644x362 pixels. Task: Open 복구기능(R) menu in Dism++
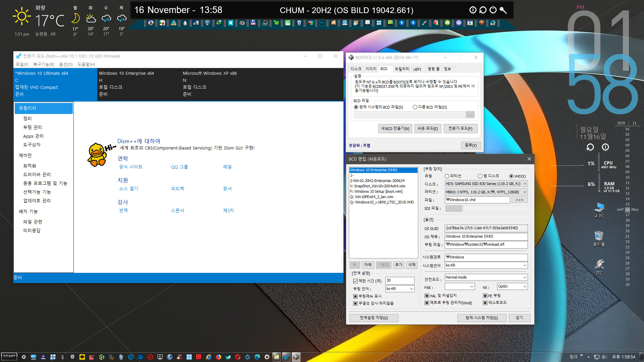coord(44,64)
